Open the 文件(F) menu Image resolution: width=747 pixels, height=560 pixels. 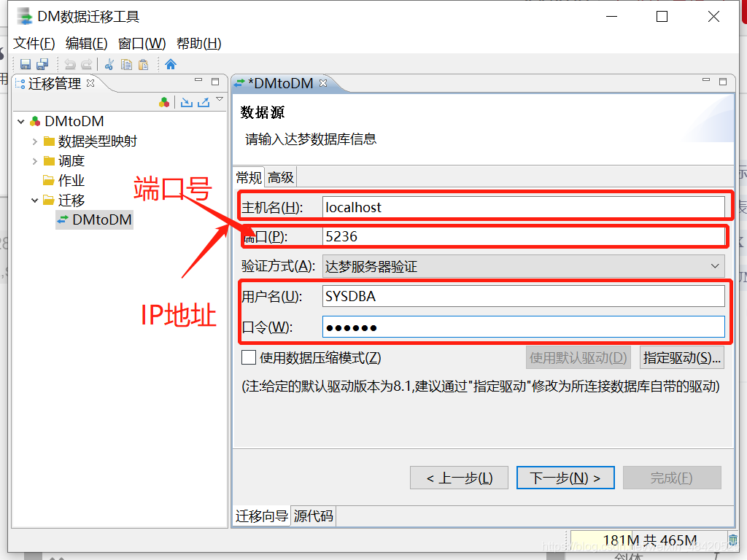coord(34,43)
